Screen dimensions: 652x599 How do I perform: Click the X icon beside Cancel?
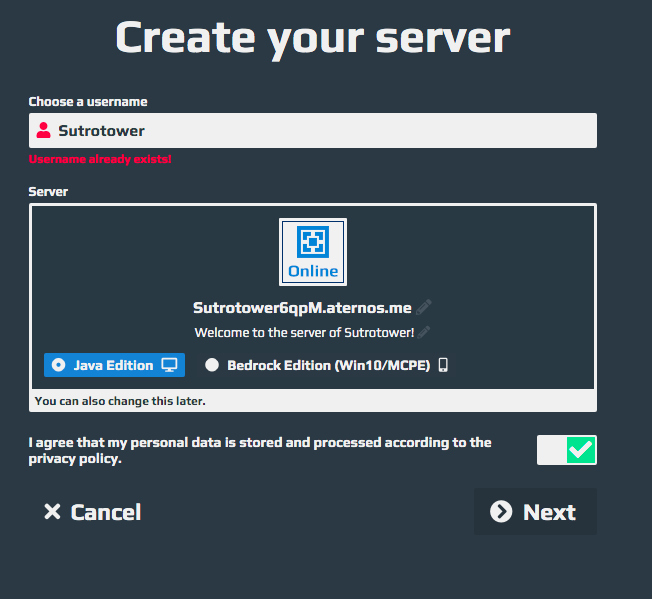coord(52,512)
